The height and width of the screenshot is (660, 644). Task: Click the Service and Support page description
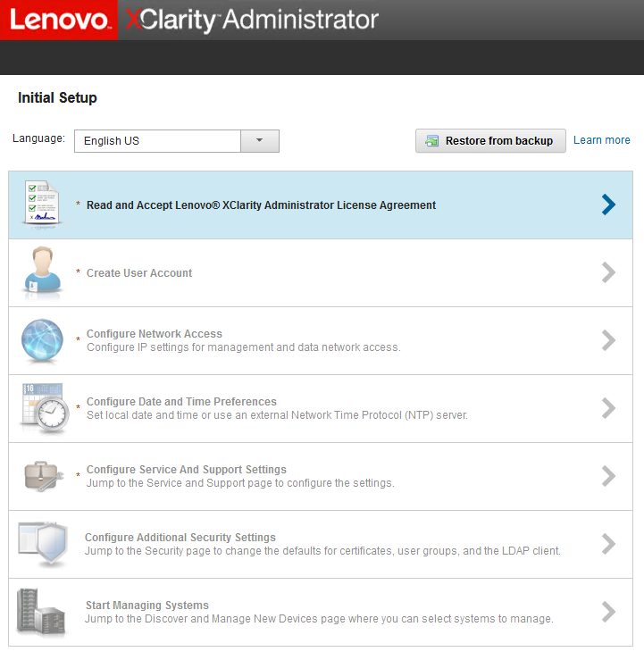(240, 483)
